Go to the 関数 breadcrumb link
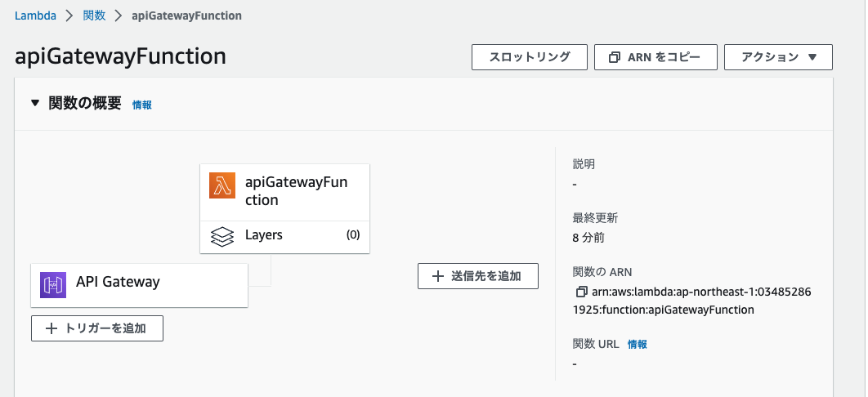The width and height of the screenshot is (868, 397). click(x=94, y=16)
